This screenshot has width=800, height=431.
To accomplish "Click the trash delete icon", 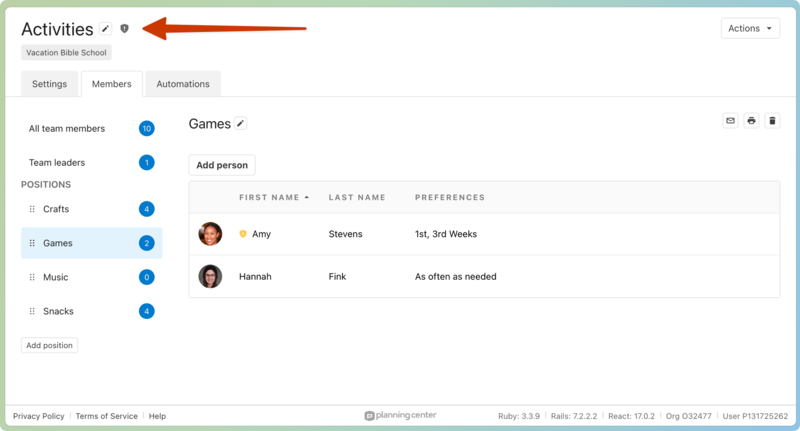I will tap(772, 121).
